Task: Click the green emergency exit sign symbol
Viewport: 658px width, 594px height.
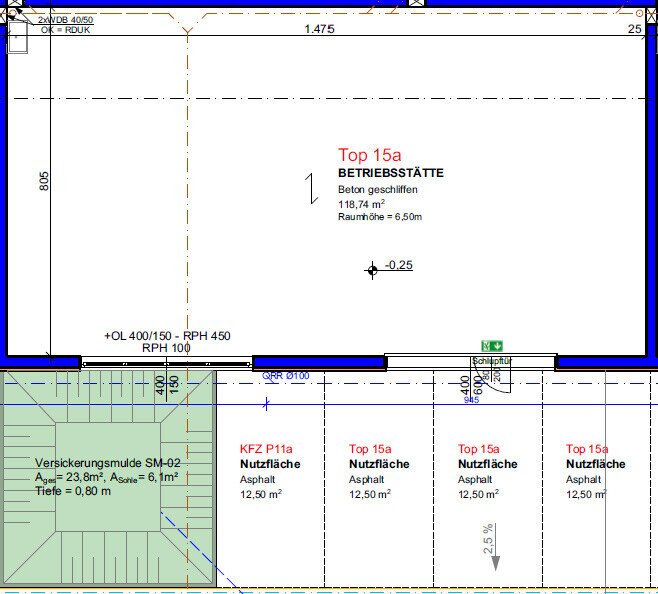Action: (490, 346)
